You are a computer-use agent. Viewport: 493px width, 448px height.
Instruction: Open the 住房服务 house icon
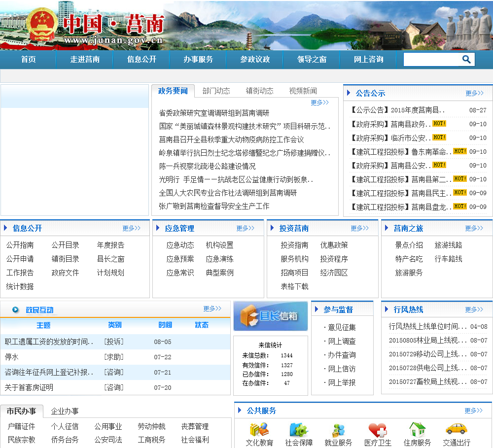tap(417, 429)
